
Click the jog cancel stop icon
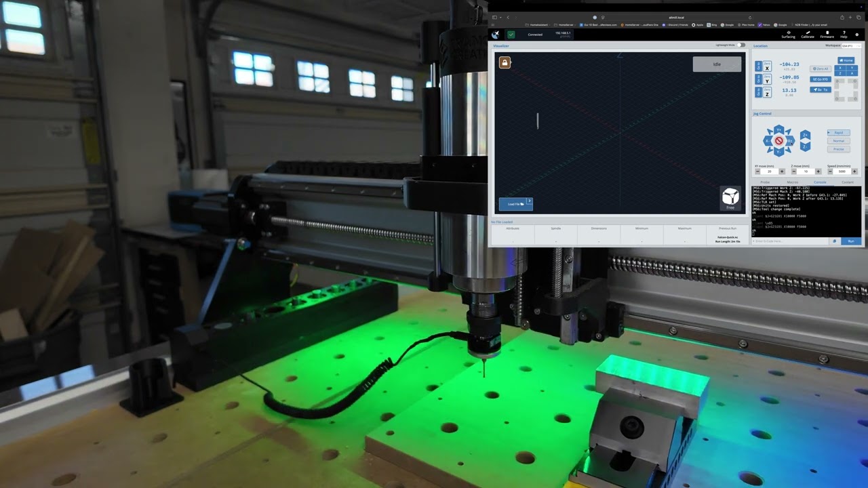tap(779, 141)
